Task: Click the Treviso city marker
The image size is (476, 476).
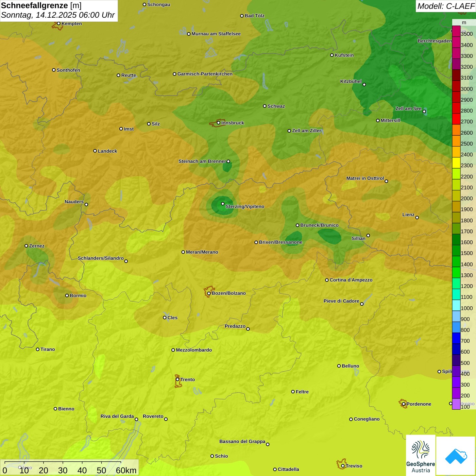Action: coord(343,466)
